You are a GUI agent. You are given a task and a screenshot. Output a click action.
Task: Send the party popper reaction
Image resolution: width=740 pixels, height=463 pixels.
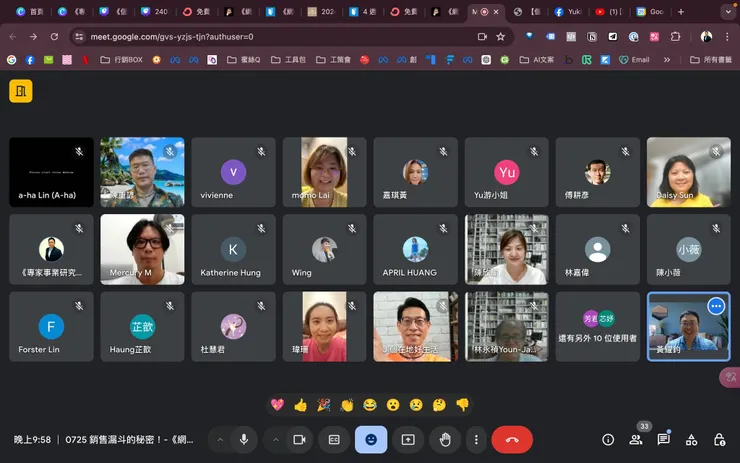(x=324, y=404)
